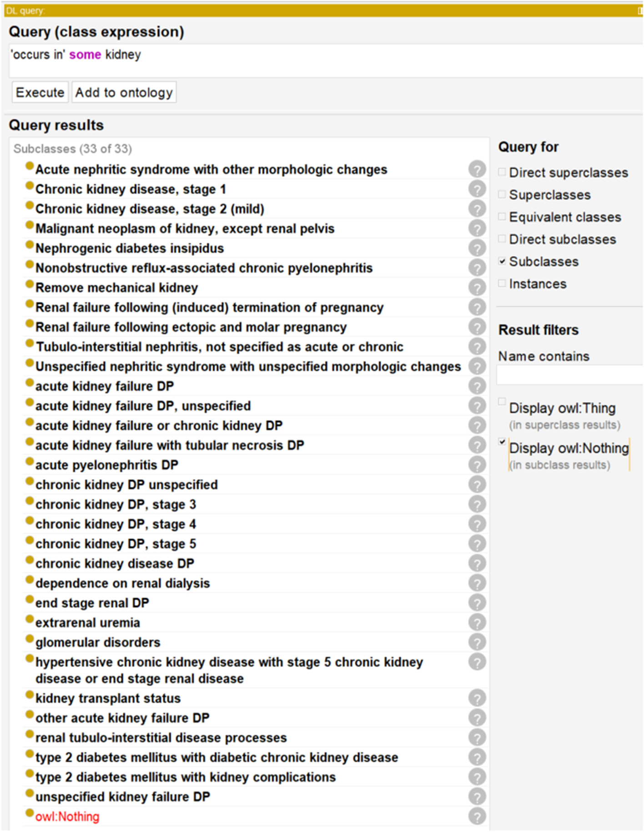Select renal tubulo-interstitial disease processes
The width and height of the screenshot is (644, 832).
[161, 737]
